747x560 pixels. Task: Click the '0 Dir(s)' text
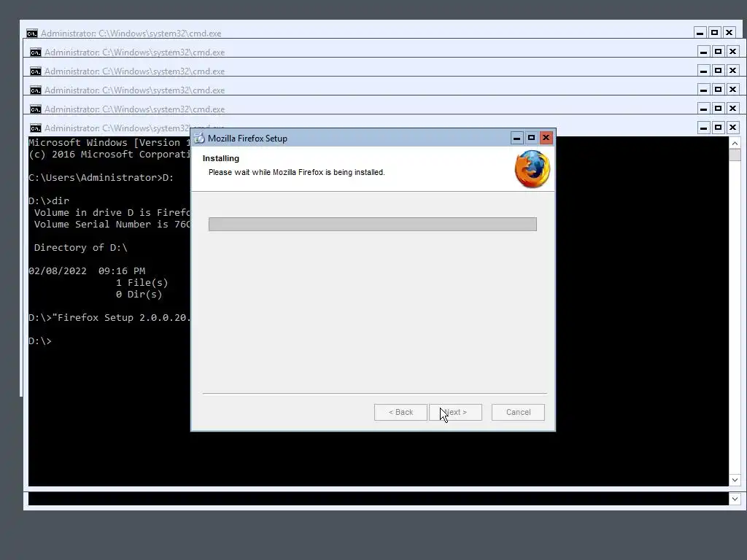click(139, 295)
